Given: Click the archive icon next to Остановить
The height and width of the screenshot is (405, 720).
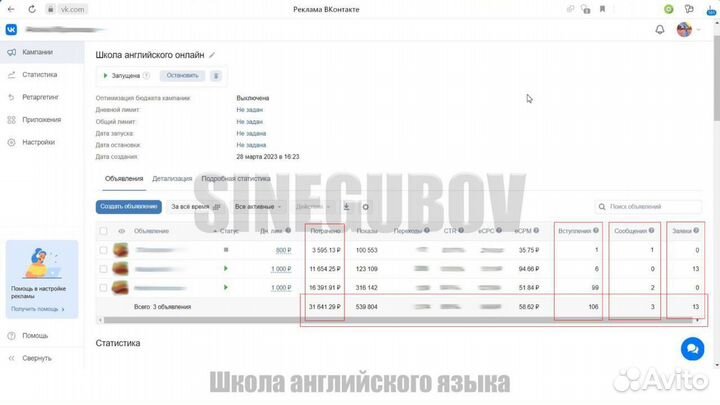Looking at the screenshot, I should [x=215, y=76].
